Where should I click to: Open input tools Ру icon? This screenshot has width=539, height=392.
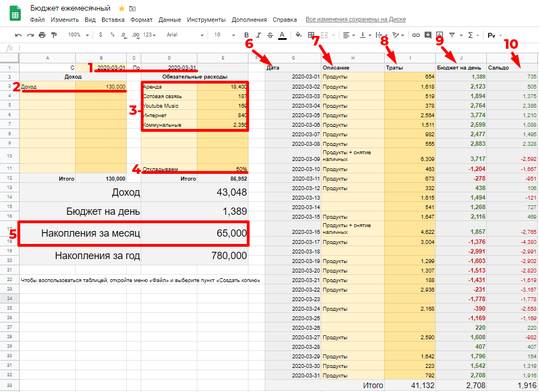tap(491, 35)
